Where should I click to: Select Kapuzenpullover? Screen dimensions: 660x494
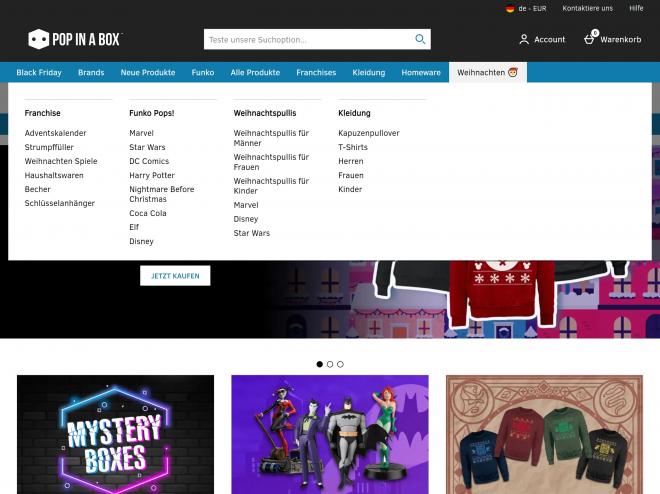(x=369, y=133)
